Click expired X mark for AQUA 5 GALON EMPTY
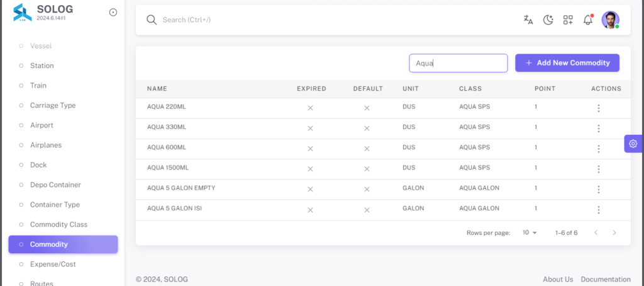Screen dimensions: 644x286 click(311, 189)
